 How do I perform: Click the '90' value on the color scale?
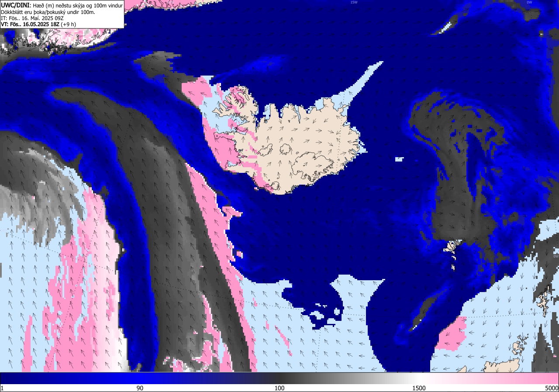click(140, 388)
